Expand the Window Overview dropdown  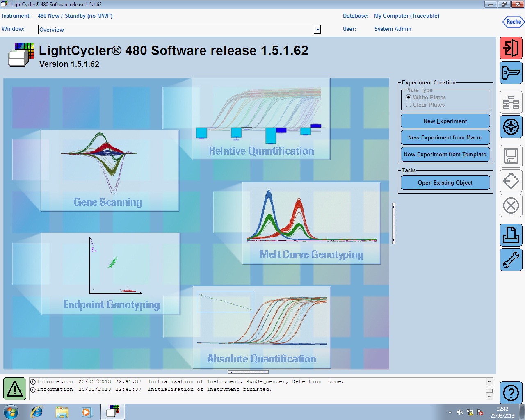click(x=317, y=30)
